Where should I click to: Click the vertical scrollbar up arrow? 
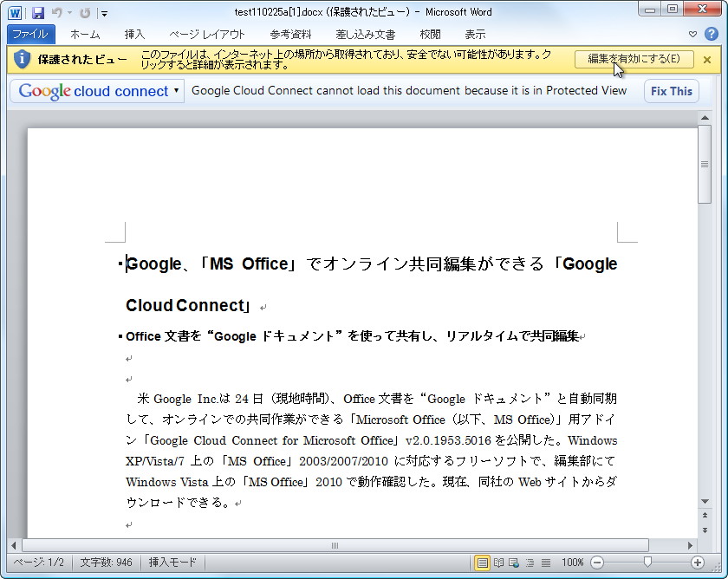click(705, 118)
